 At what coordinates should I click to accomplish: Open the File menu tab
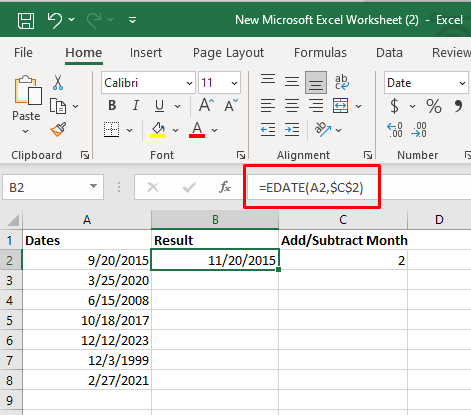coord(23,53)
